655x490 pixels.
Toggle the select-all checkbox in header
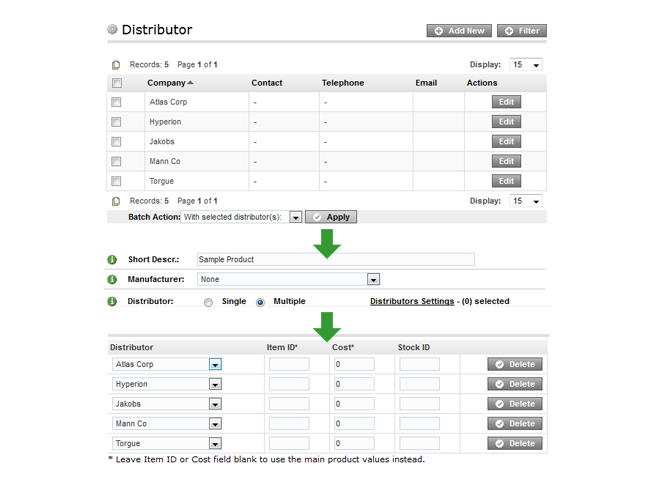tap(117, 83)
